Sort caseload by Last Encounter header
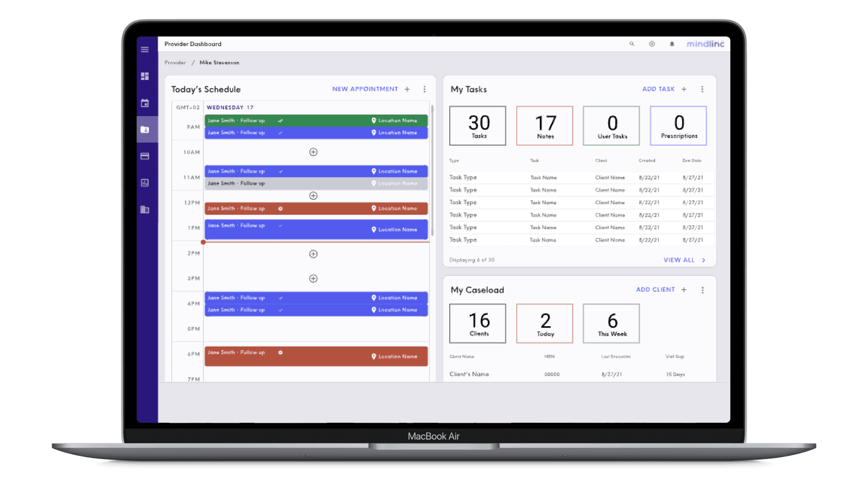This screenshot has width=868, height=488. (616, 357)
